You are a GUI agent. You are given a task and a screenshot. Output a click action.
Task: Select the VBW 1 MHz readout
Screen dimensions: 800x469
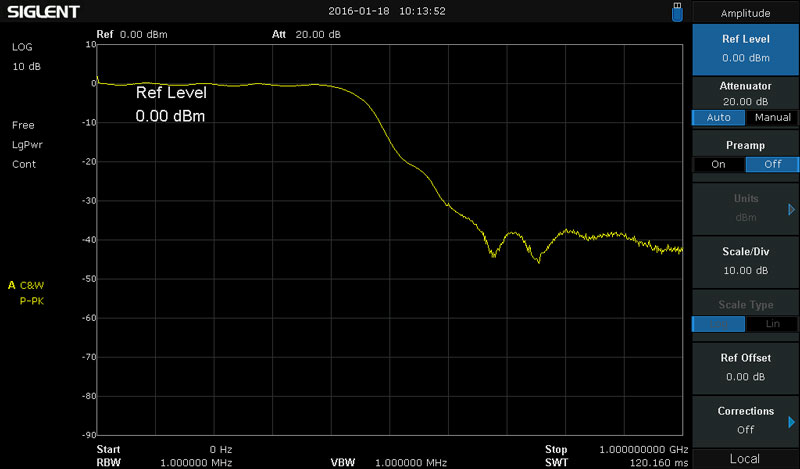[410, 463]
